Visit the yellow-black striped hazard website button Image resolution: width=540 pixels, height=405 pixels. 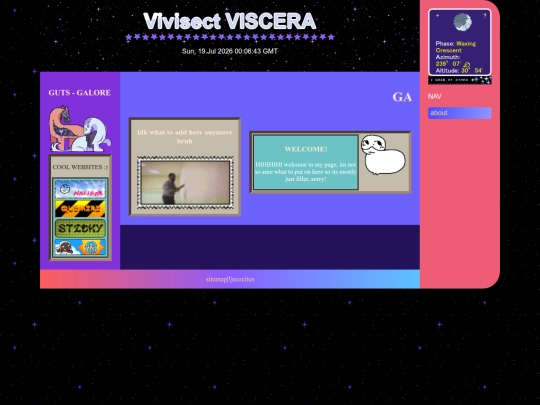coord(80,209)
